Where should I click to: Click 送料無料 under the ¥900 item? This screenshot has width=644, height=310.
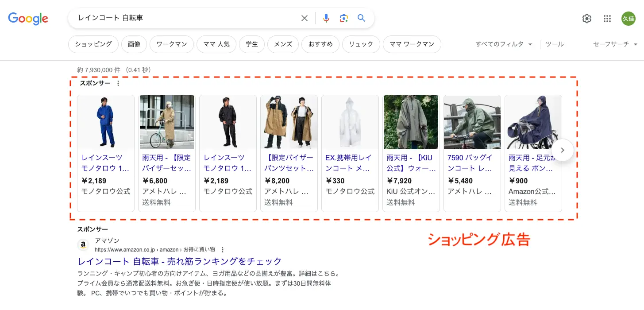click(x=523, y=202)
